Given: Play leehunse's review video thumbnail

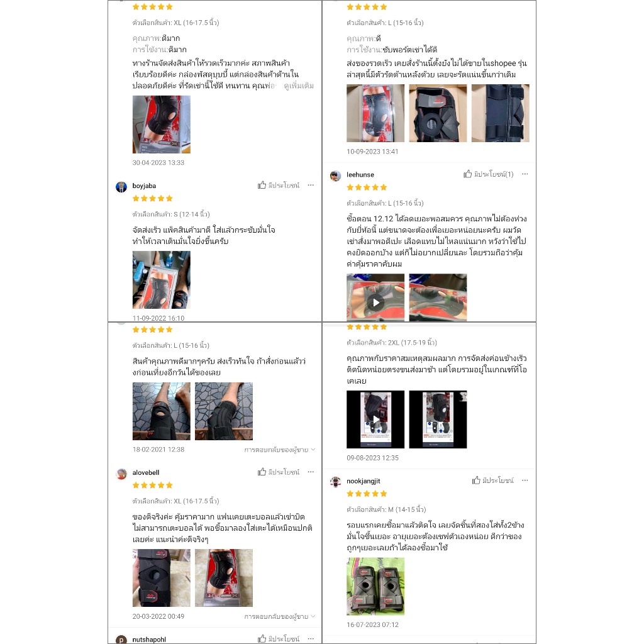Looking at the screenshot, I should click(x=375, y=297).
